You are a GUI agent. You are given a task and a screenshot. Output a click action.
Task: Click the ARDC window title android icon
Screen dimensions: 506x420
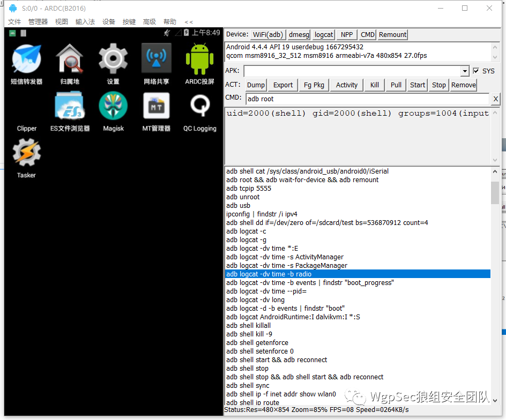click(x=13, y=8)
